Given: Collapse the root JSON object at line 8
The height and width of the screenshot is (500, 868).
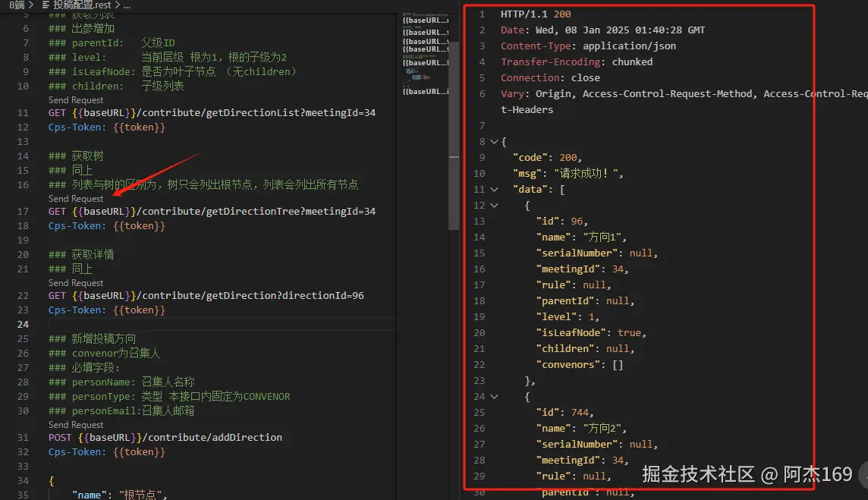Looking at the screenshot, I should pos(494,142).
